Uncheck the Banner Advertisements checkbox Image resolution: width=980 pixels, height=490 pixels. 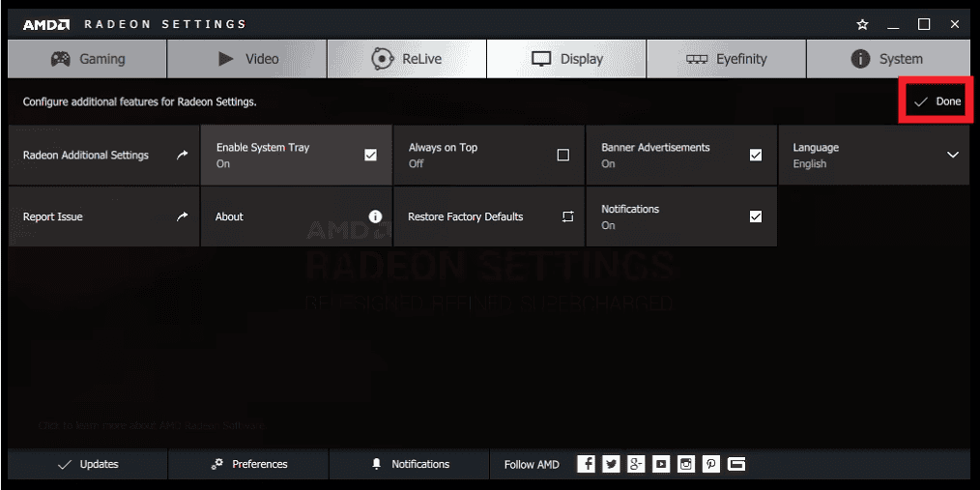(756, 155)
